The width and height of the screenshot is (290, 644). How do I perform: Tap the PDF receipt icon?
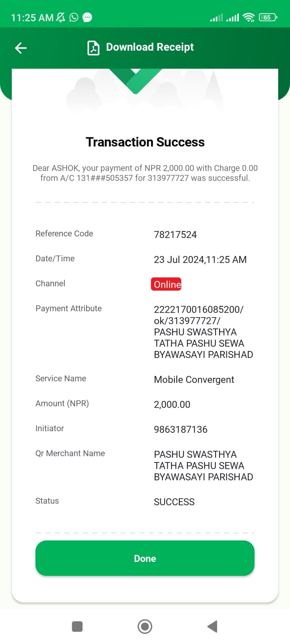pyautogui.click(x=93, y=48)
